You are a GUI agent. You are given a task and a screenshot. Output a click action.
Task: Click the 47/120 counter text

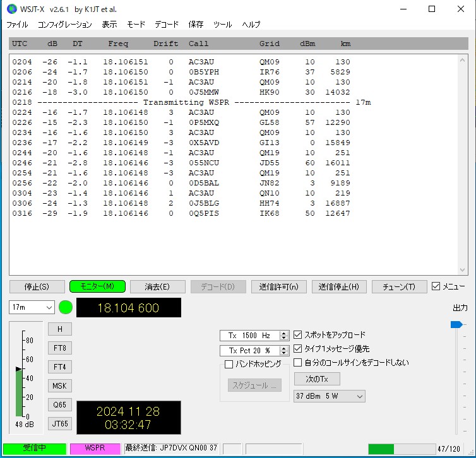[449, 449]
